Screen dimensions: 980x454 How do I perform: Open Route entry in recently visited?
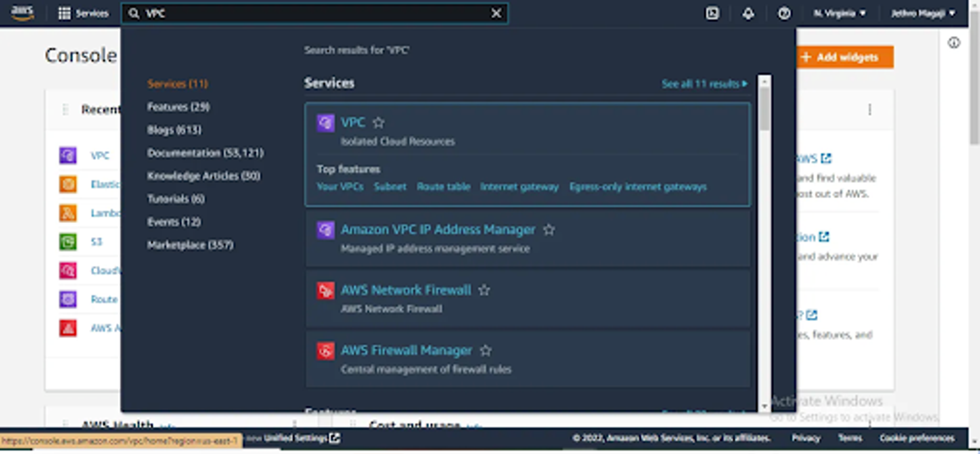click(104, 299)
